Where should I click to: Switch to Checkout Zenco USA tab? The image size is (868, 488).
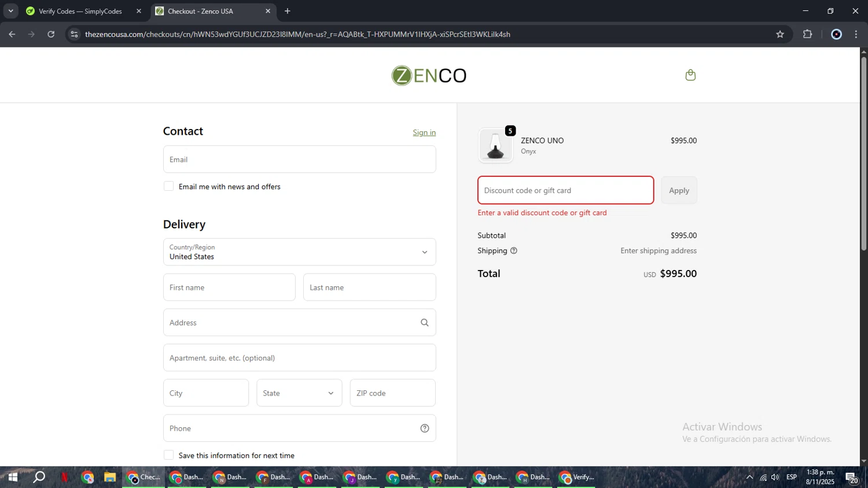[x=213, y=11]
